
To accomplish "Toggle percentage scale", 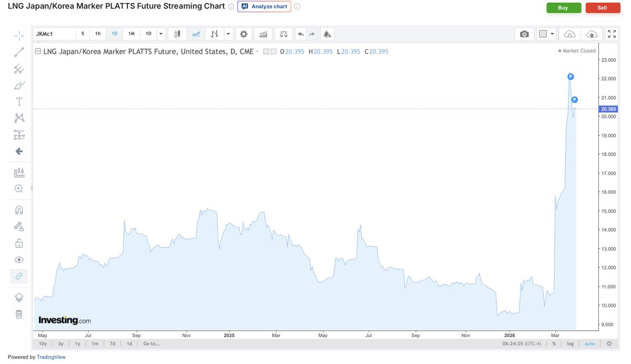I will click(554, 344).
